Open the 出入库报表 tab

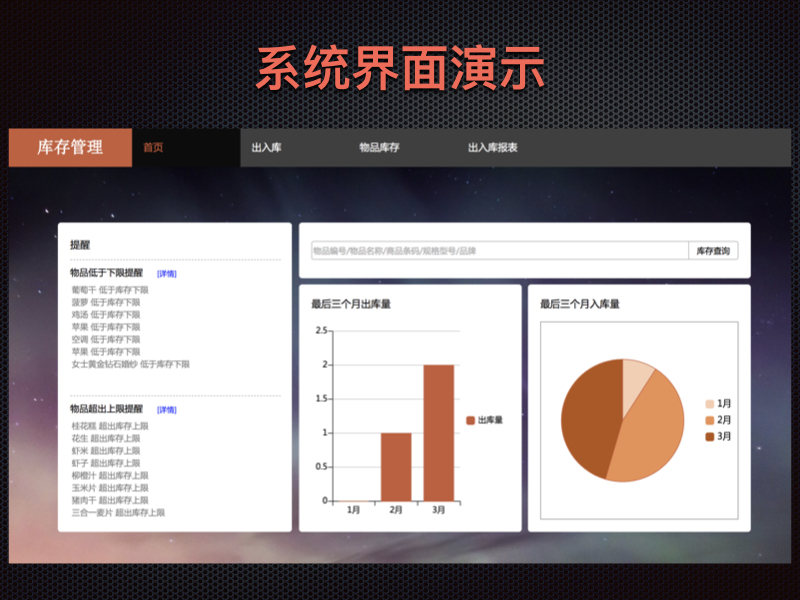493,148
